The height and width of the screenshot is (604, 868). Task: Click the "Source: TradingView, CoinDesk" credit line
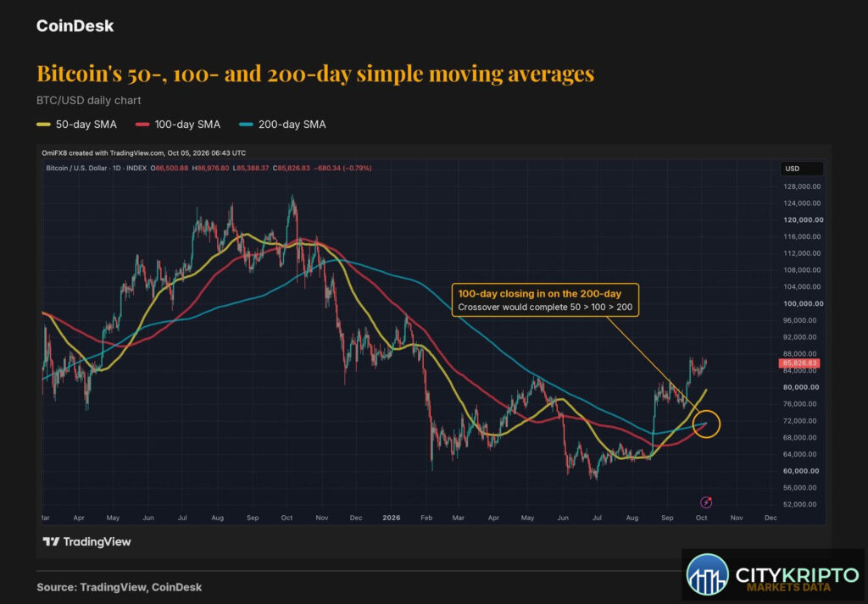pos(119,587)
